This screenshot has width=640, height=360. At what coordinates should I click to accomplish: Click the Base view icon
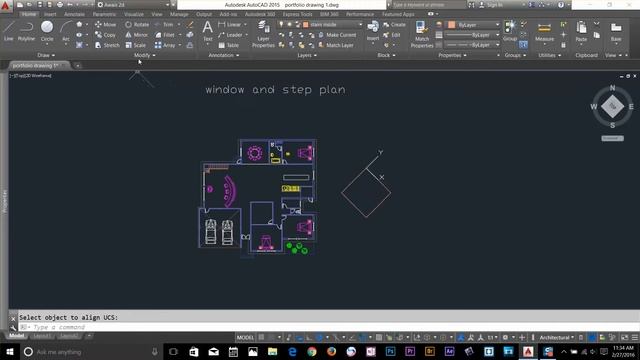pyautogui.click(x=616, y=32)
